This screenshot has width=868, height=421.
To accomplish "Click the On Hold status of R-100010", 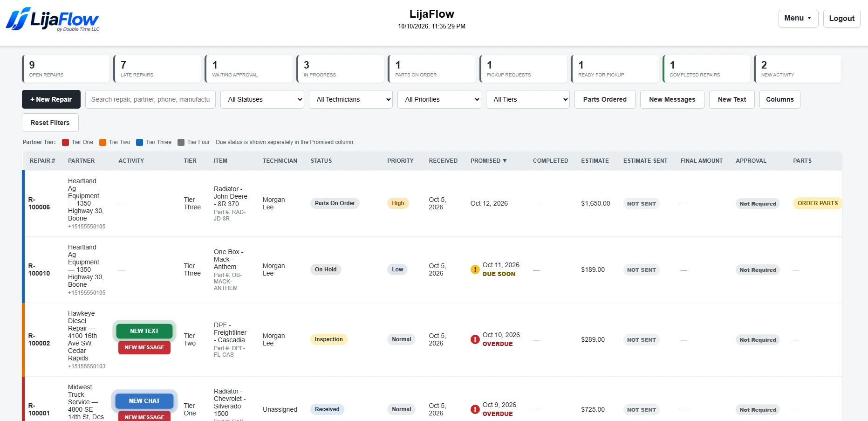I will (326, 269).
